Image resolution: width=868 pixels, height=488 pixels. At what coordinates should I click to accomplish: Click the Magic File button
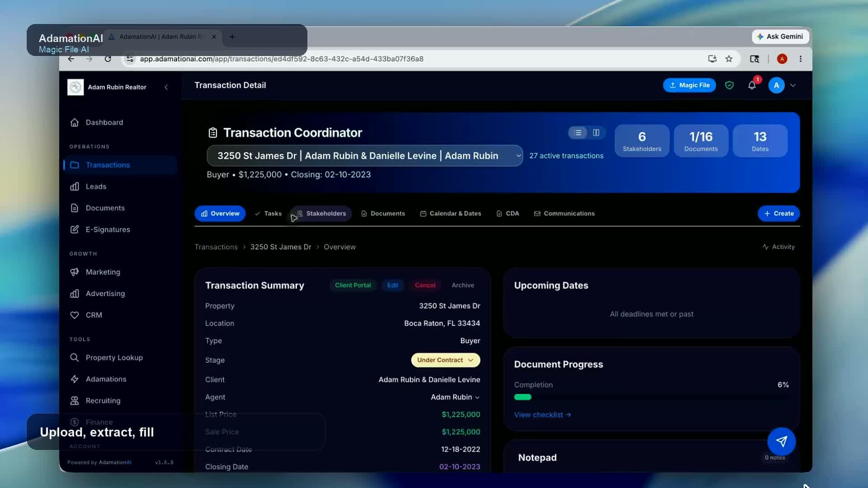pyautogui.click(x=689, y=85)
